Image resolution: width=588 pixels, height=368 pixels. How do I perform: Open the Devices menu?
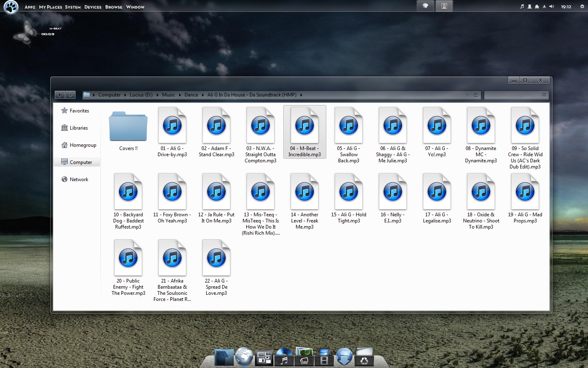pyautogui.click(x=93, y=7)
